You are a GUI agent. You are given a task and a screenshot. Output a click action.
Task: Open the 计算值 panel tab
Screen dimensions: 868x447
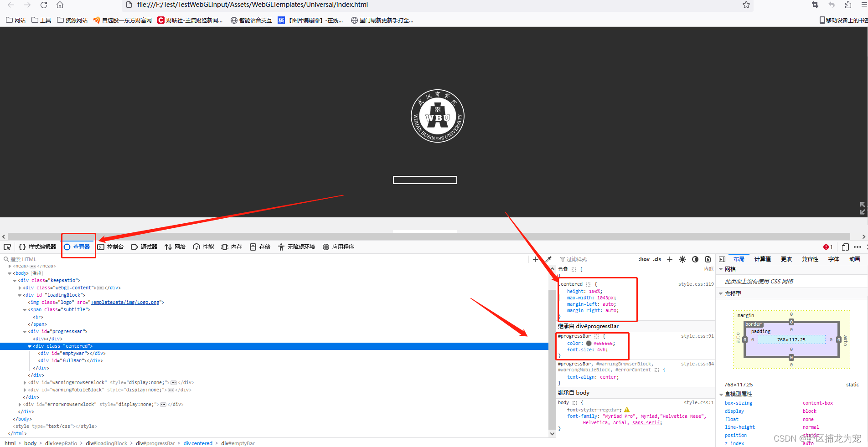tap(762, 259)
